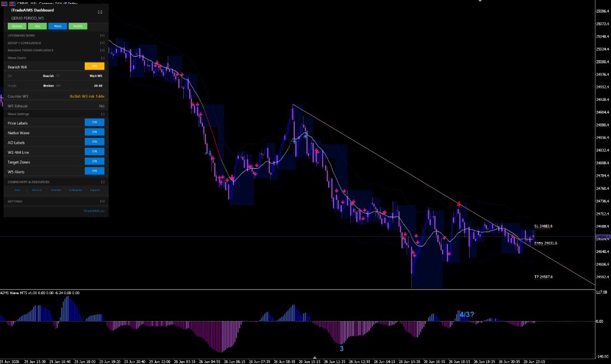Switch to the Box tab
Image resolution: width=611 pixels, height=364 pixels.
[38, 26]
